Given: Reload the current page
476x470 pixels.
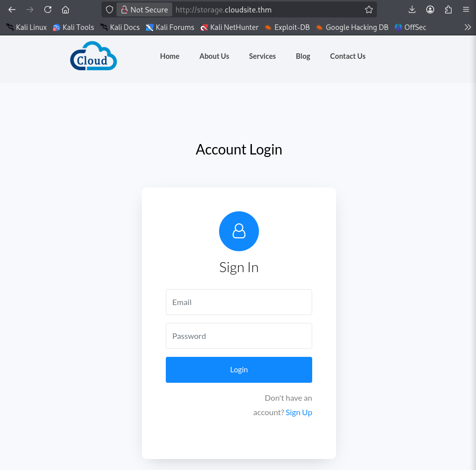Looking at the screenshot, I should (48, 10).
